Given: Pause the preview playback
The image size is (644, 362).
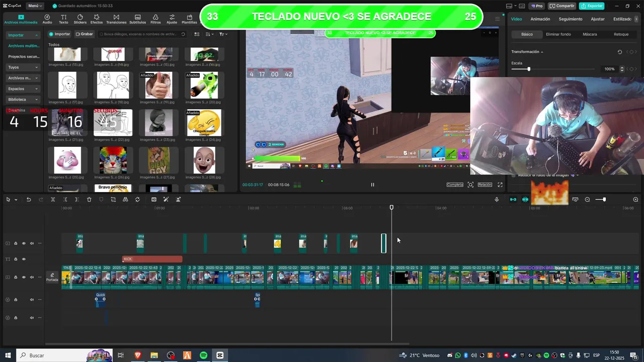Looking at the screenshot, I should click(372, 185).
